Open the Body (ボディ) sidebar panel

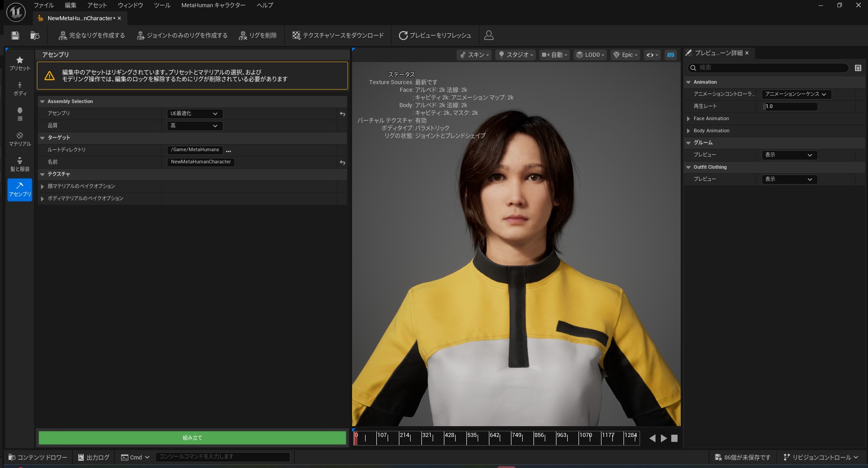point(20,89)
